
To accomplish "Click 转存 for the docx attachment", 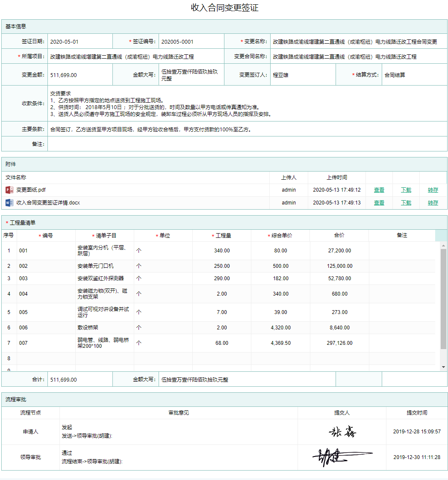I will (x=433, y=203).
